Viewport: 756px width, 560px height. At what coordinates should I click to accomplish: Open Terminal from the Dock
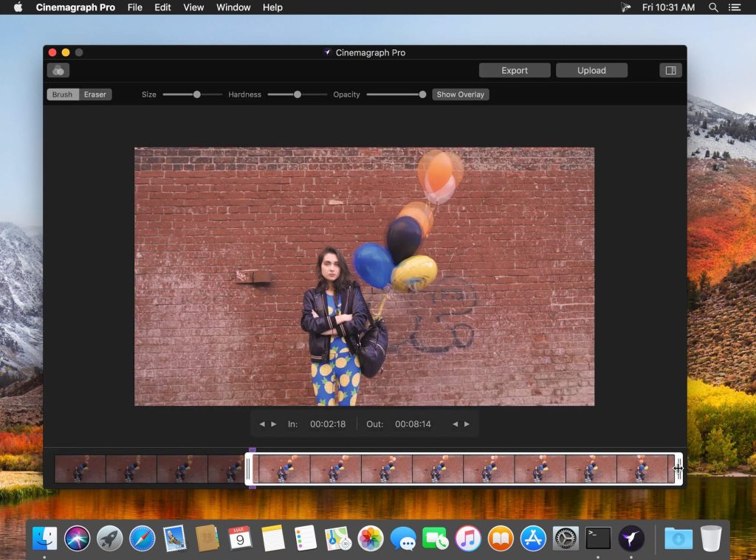(x=598, y=539)
